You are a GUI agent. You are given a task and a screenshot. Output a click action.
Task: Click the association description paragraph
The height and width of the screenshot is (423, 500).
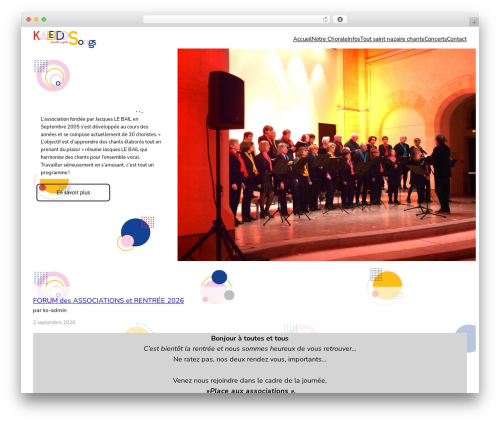(101, 146)
